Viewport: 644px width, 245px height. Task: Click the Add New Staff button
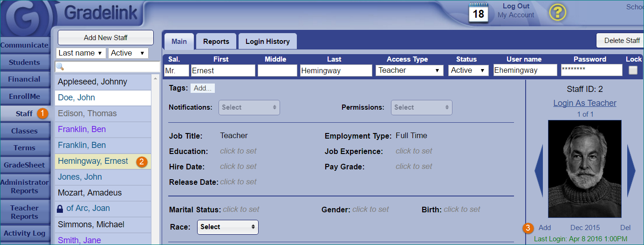pos(105,38)
